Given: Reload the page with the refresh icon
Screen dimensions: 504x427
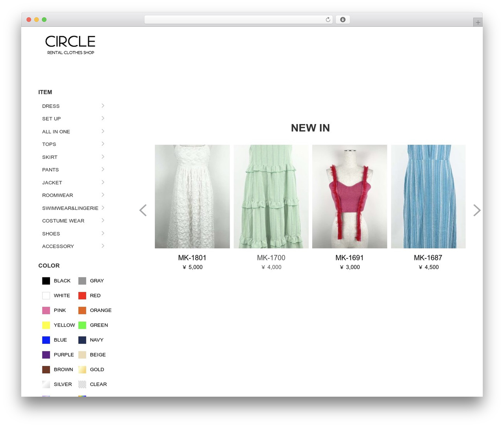Looking at the screenshot, I should (328, 20).
